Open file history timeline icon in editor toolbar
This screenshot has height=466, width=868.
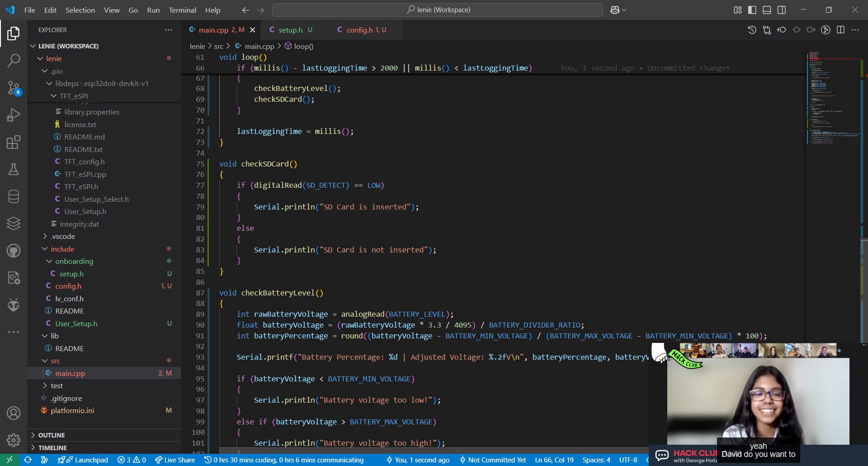(752, 30)
